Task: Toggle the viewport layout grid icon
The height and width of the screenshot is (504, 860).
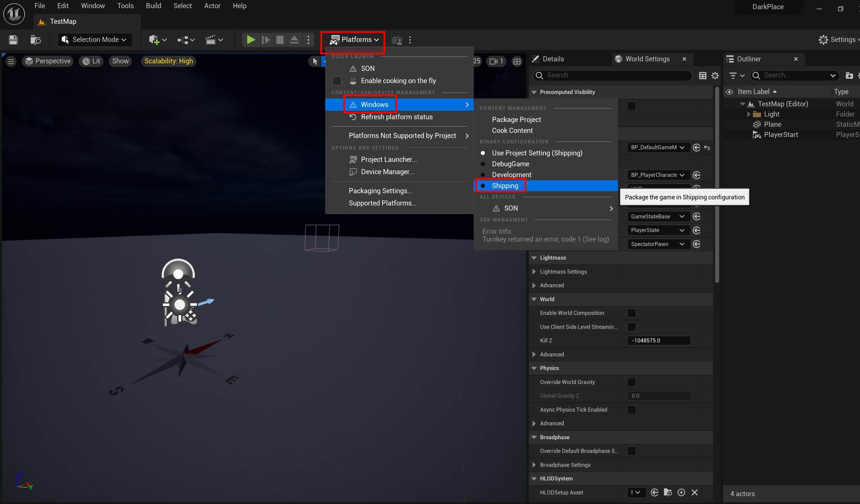Action: tap(517, 61)
